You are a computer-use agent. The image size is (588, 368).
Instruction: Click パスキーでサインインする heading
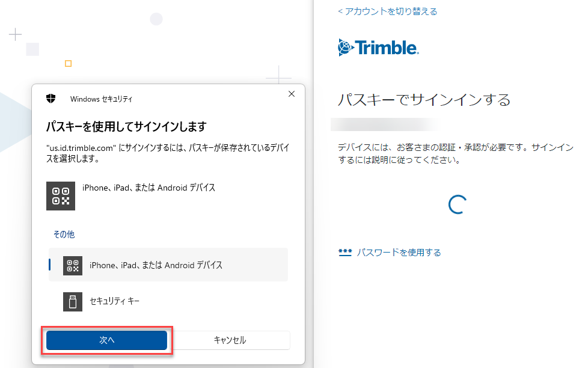pyautogui.click(x=424, y=100)
